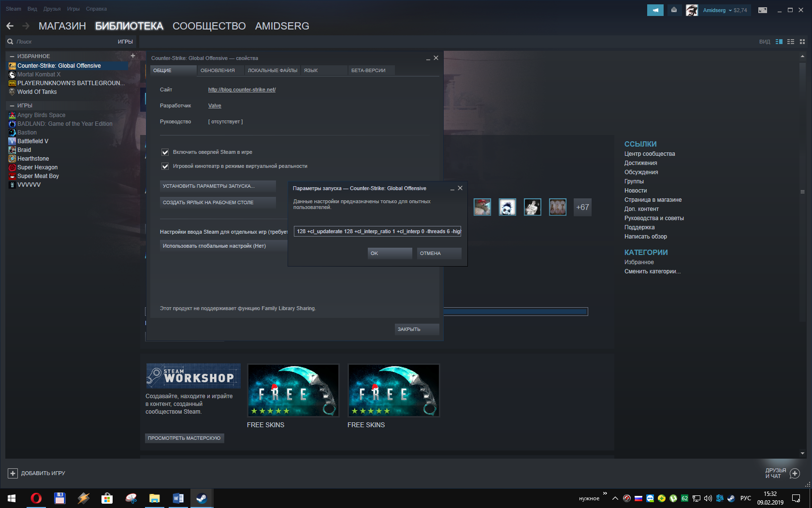This screenshot has height=508, width=812.
Task: Click the Amidserg profile avatar
Action: [x=692, y=10]
